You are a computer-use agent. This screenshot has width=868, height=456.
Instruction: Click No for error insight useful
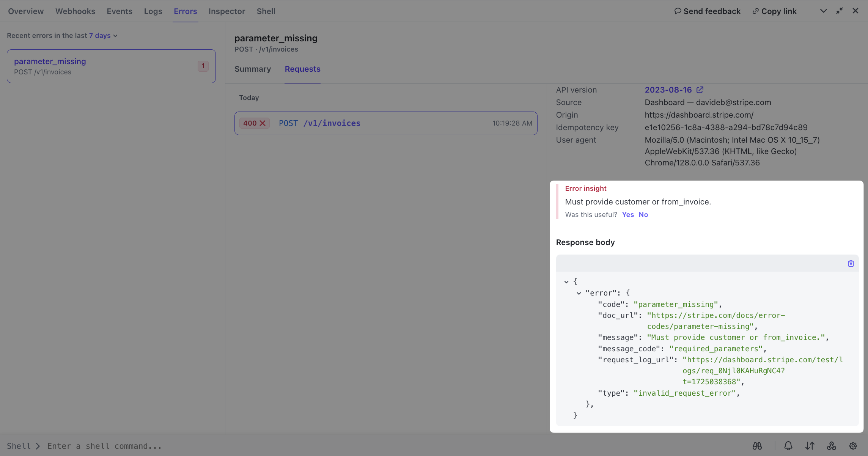point(643,215)
